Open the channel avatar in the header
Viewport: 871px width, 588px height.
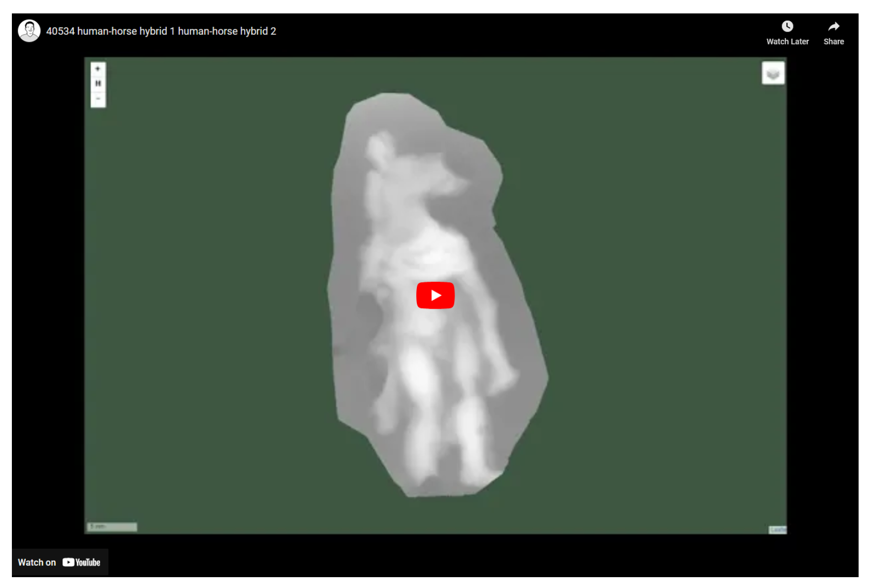[x=29, y=31]
